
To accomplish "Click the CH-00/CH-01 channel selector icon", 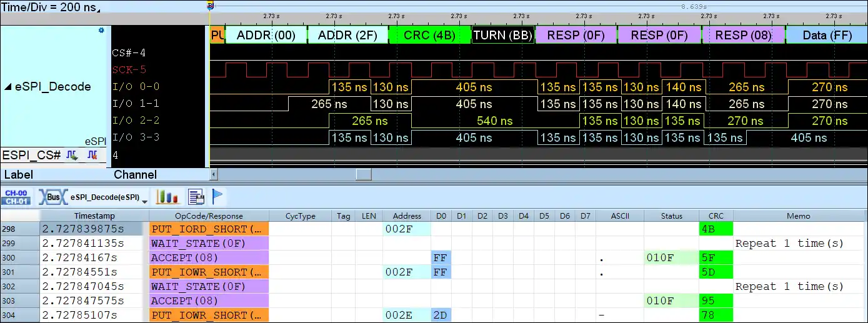I will click(15, 197).
